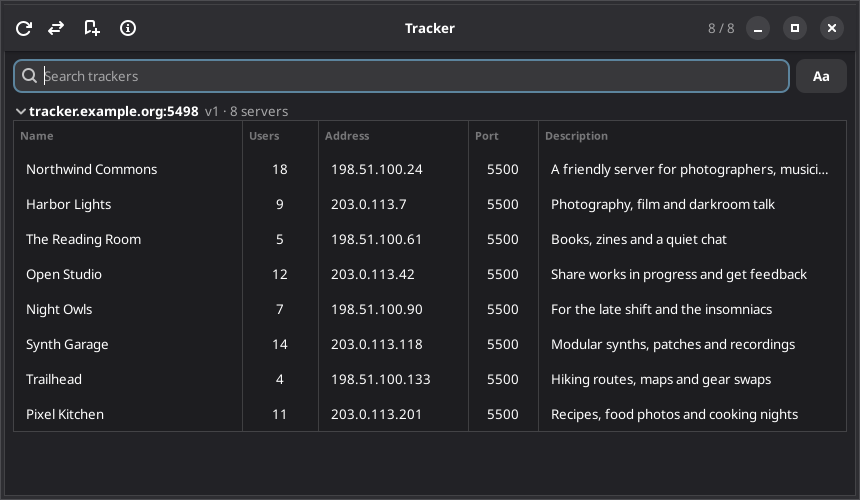Click 'Modular synths, patches and recordings'
The image size is (860, 500).
pyautogui.click(x=672, y=345)
